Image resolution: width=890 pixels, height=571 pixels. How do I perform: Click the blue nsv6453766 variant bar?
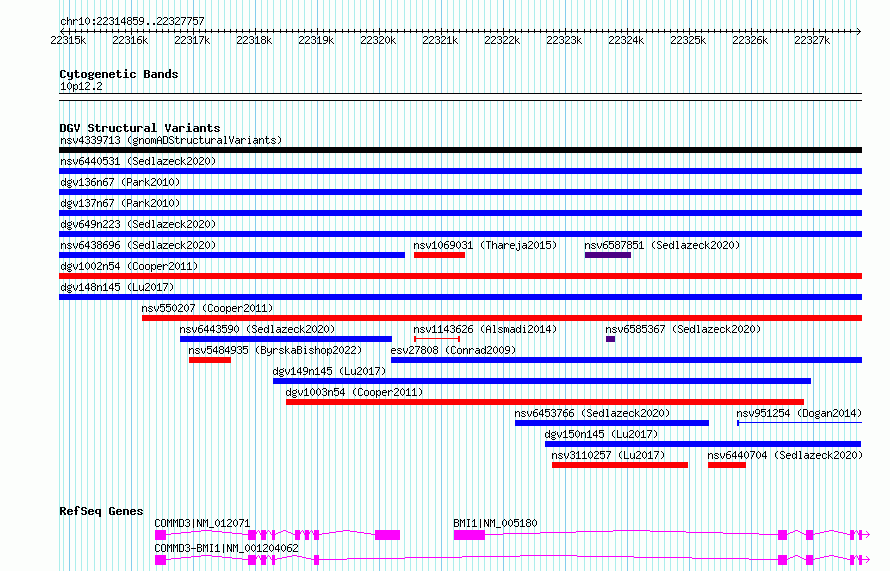pyautogui.click(x=612, y=423)
